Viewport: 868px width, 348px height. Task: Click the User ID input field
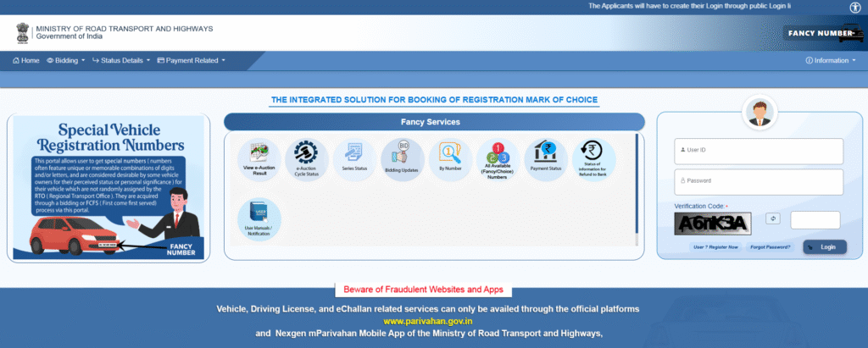pos(759,151)
